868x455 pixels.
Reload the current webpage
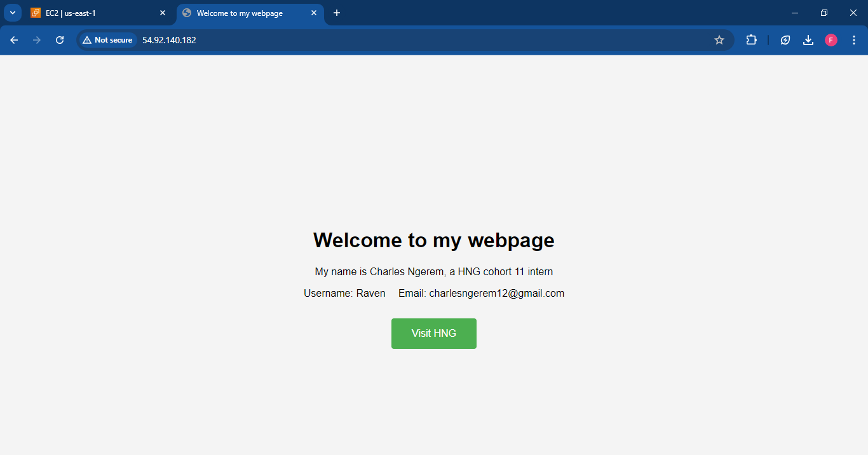click(59, 39)
